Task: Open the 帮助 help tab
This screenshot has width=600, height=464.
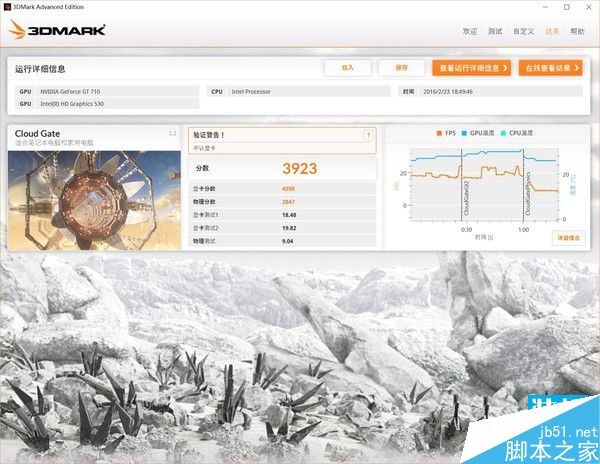Action: (x=577, y=31)
